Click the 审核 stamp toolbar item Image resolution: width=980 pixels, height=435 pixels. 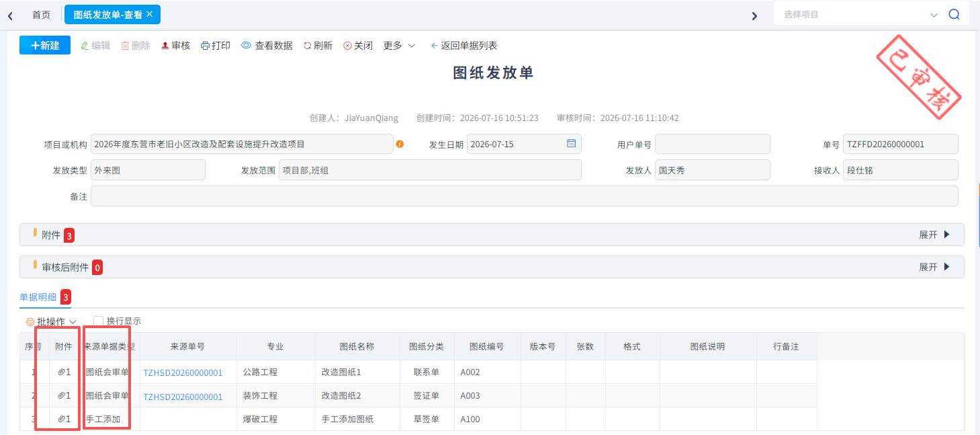point(176,46)
